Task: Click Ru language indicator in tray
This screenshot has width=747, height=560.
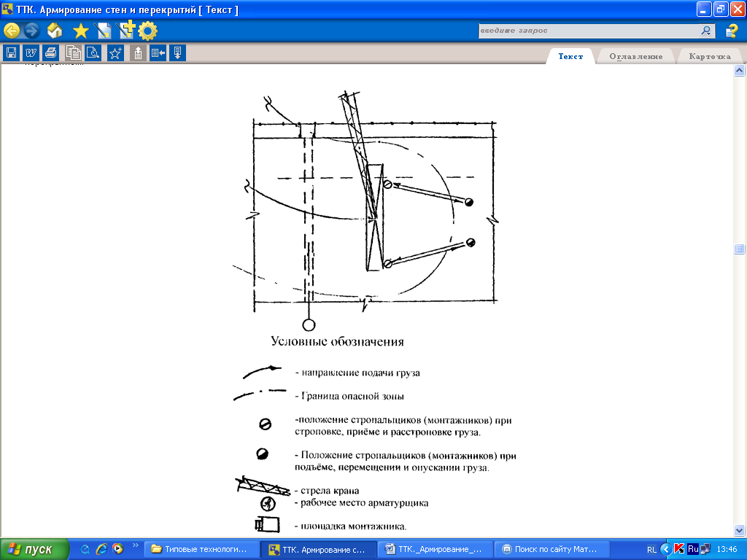Action: 693,549
